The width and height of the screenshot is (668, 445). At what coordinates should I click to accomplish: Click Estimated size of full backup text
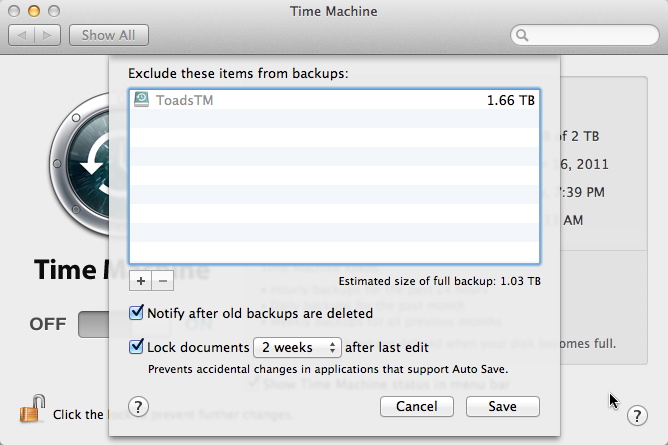click(439, 281)
